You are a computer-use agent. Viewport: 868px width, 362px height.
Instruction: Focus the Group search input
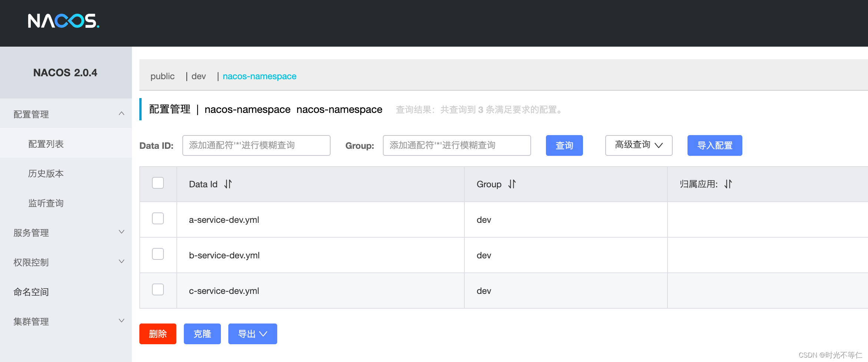457,145
